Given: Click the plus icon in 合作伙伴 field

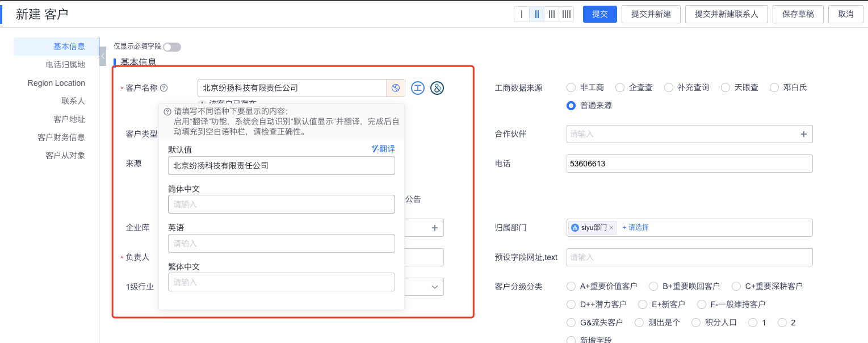Looking at the screenshot, I should coord(803,134).
